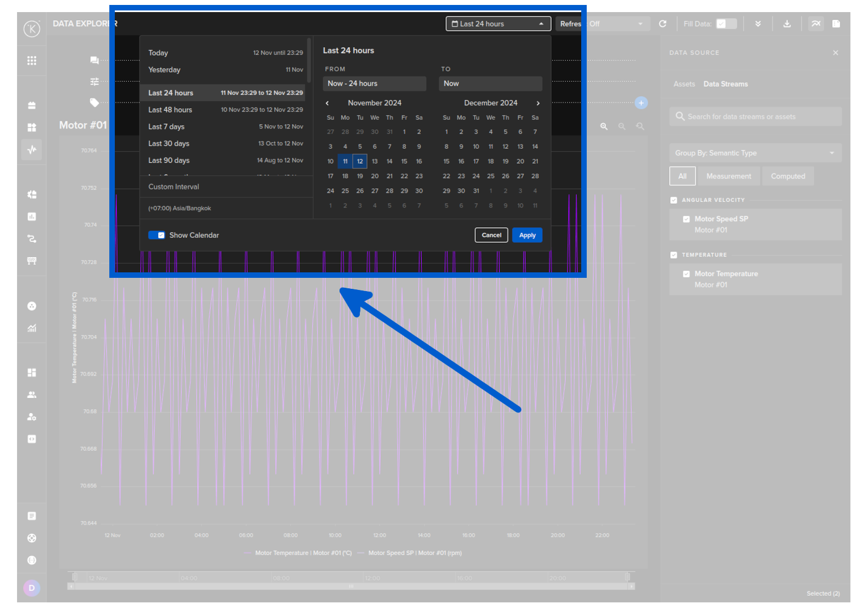Image resolution: width=868 pixels, height=615 pixels.
Task: Switch to the Assets tab
Action: pos(684,84)
